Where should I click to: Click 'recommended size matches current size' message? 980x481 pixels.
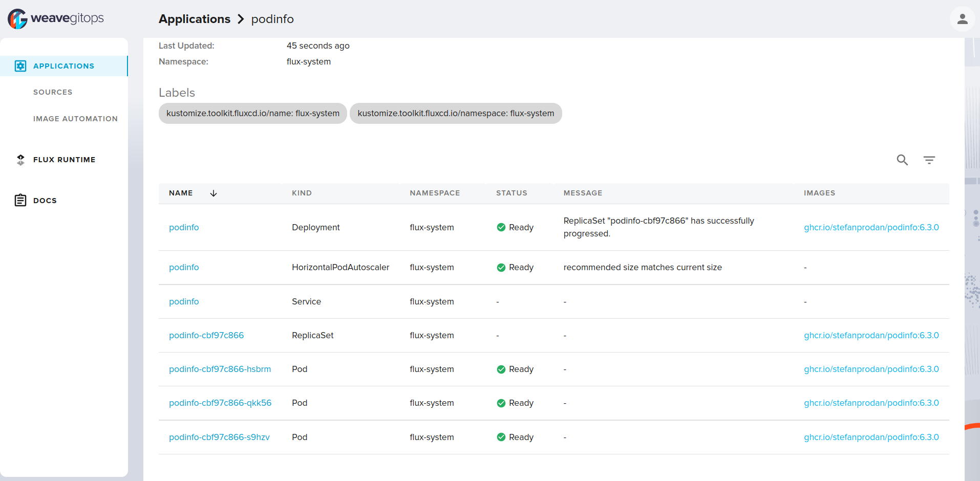643,267
